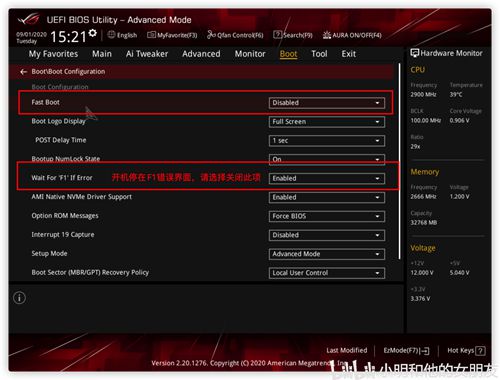Screen dimensions: 500x380
Task: Open the Hot Keys question mark icon
Action: (x=480, y=351)
